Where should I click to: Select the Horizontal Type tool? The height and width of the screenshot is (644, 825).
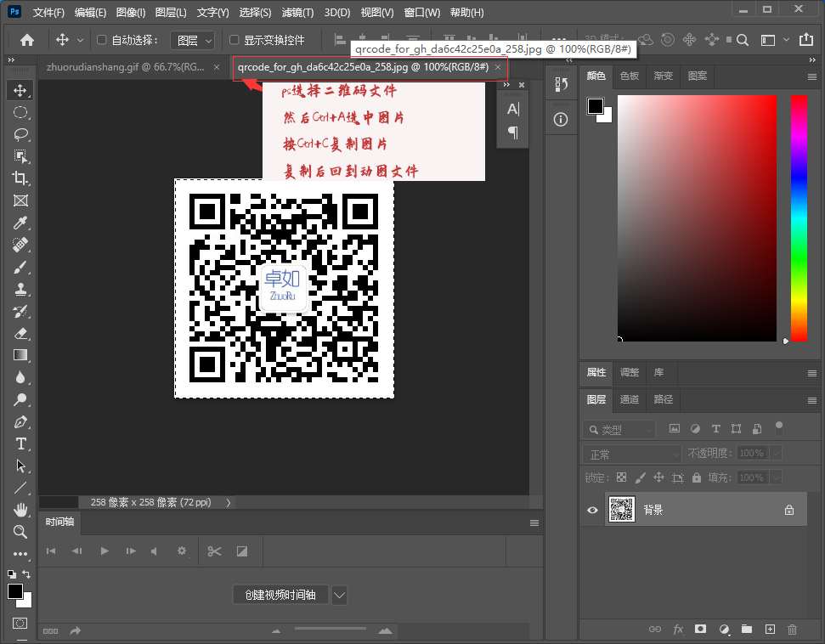[x=20, y=443]
